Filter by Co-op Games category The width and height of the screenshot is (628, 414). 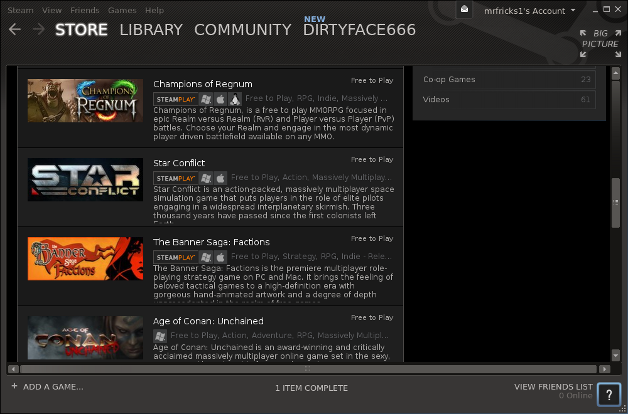[509, 79]
